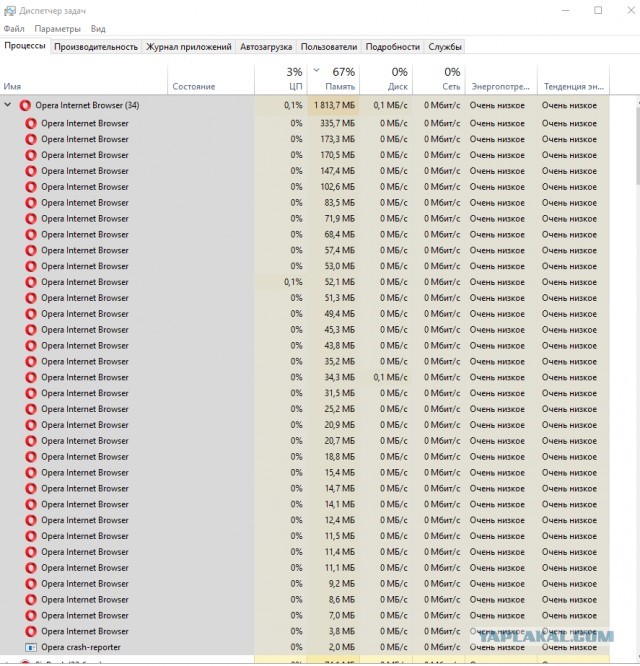Open the Параметры menu

[57, 29]
